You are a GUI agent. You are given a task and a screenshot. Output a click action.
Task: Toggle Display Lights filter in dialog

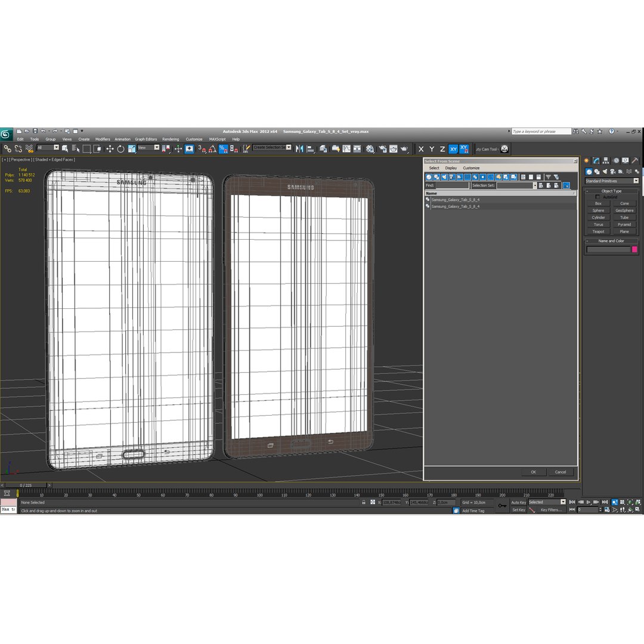(444, 177)
